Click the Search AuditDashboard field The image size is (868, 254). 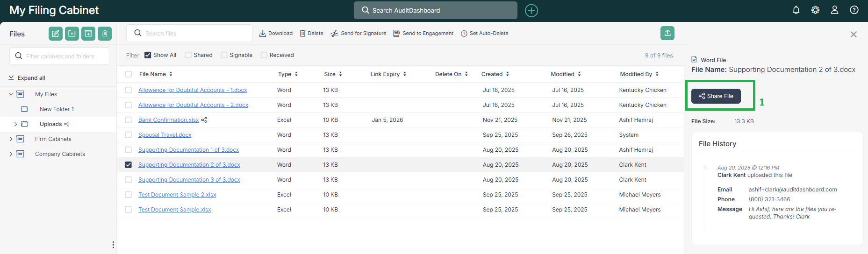tap(435, 10)
